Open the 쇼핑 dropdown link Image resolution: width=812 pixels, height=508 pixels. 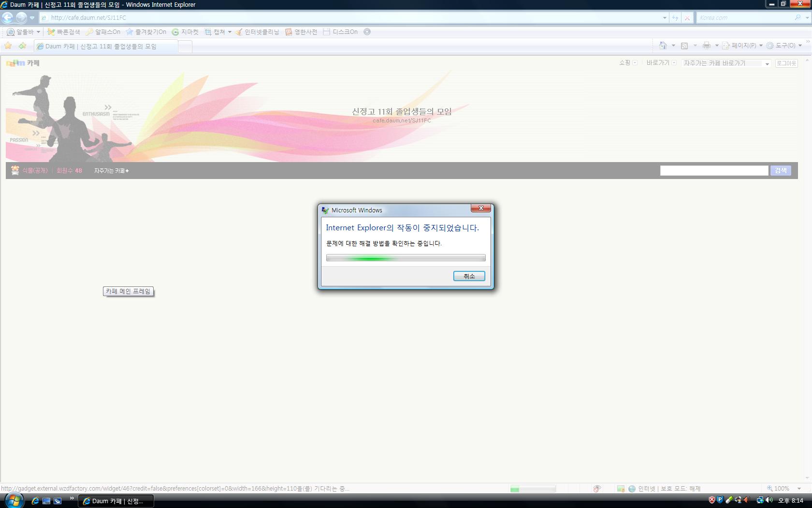point(628,63)
